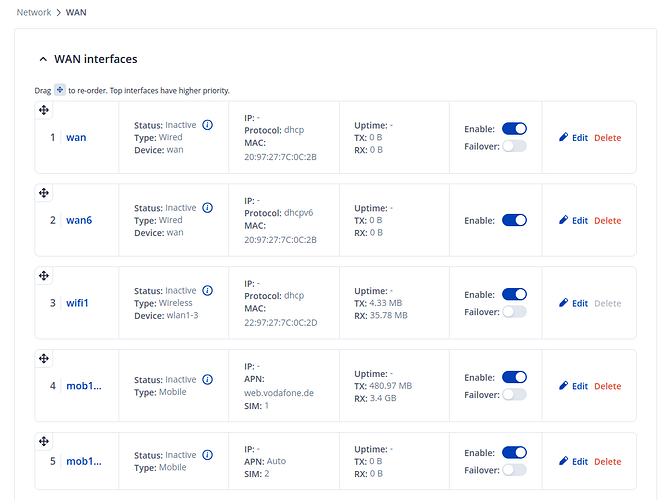Click the status info icon for wifi1

[208, 291]
